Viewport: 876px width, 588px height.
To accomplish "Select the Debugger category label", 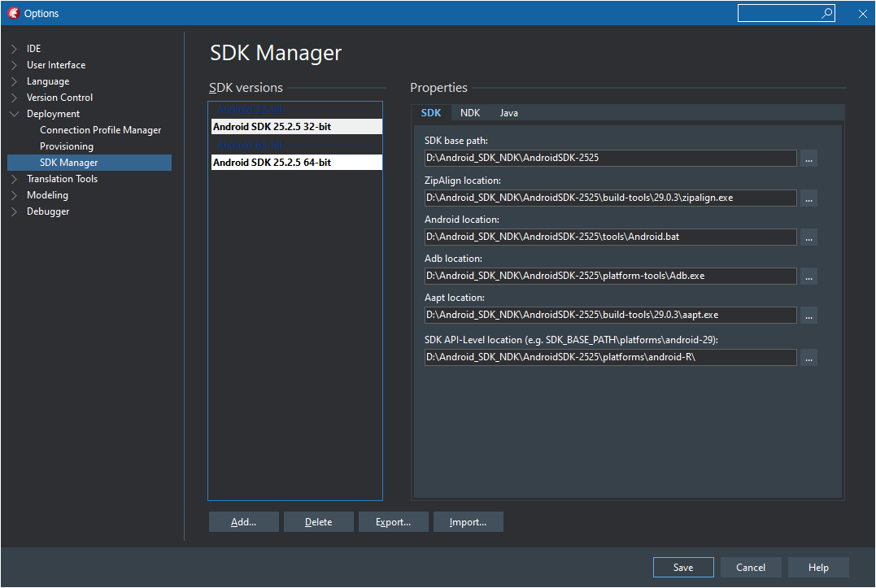I will point(48,211).
